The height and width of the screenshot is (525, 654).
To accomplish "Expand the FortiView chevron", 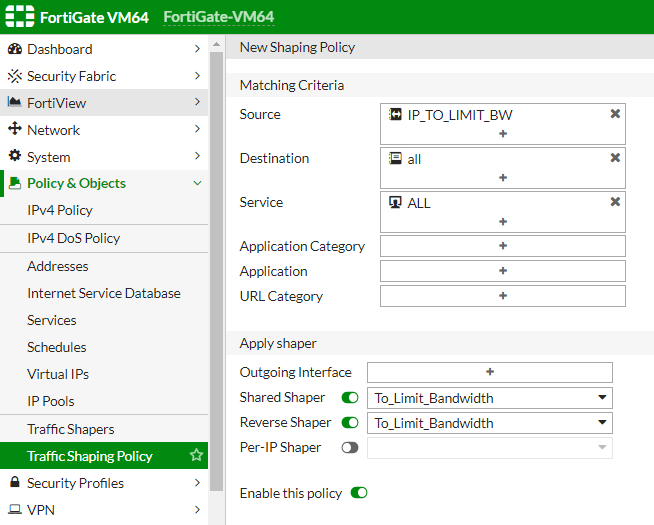I will pyautogui.click(x=197, y=102).
